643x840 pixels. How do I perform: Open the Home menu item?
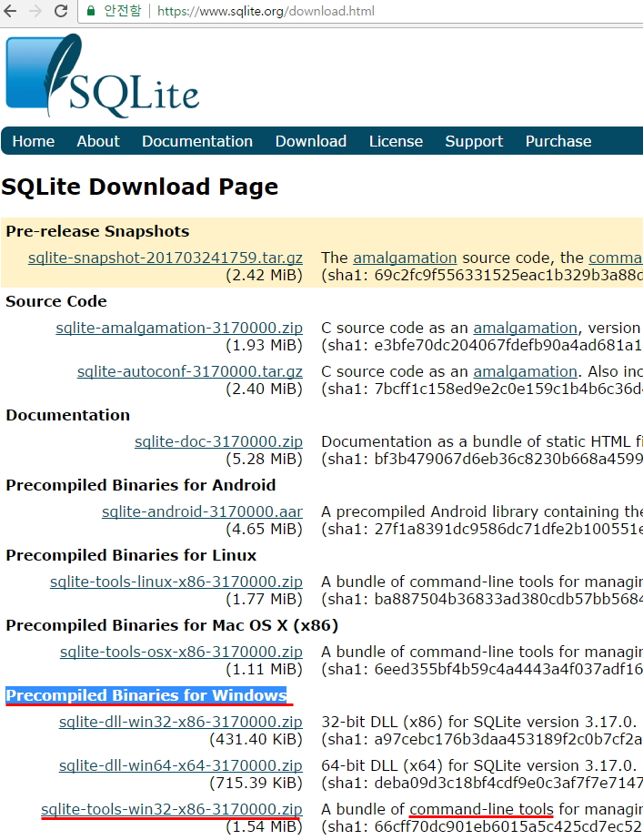click(33, 141)
